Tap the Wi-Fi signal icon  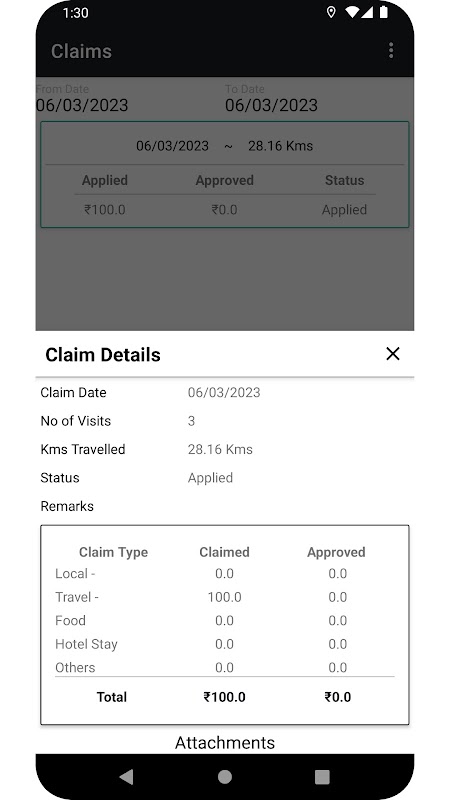click(x=352, y=12)
